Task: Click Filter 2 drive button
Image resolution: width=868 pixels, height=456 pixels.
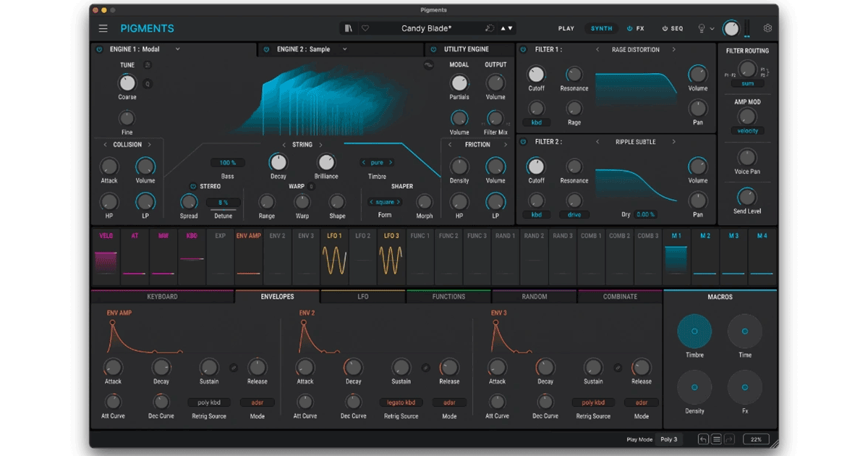Action: tap(574, 214)
